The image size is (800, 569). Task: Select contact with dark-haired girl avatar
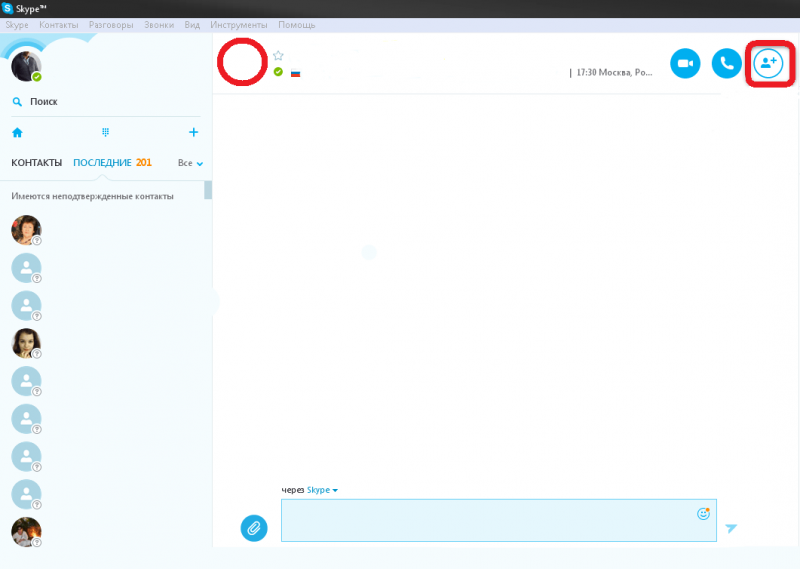pyautogui.click(x=26, y=343)
